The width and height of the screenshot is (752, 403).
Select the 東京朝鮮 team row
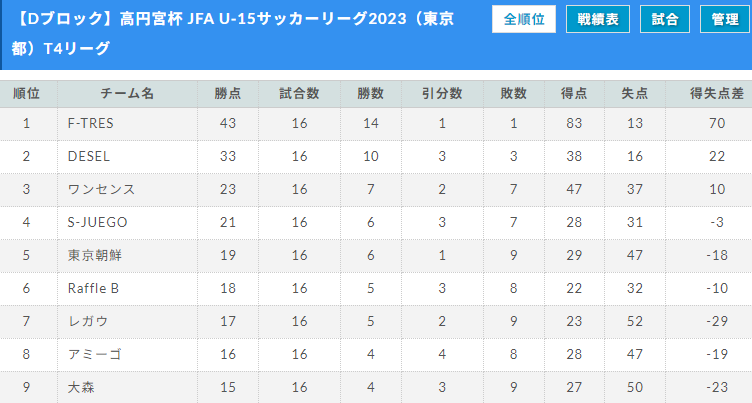95,255
